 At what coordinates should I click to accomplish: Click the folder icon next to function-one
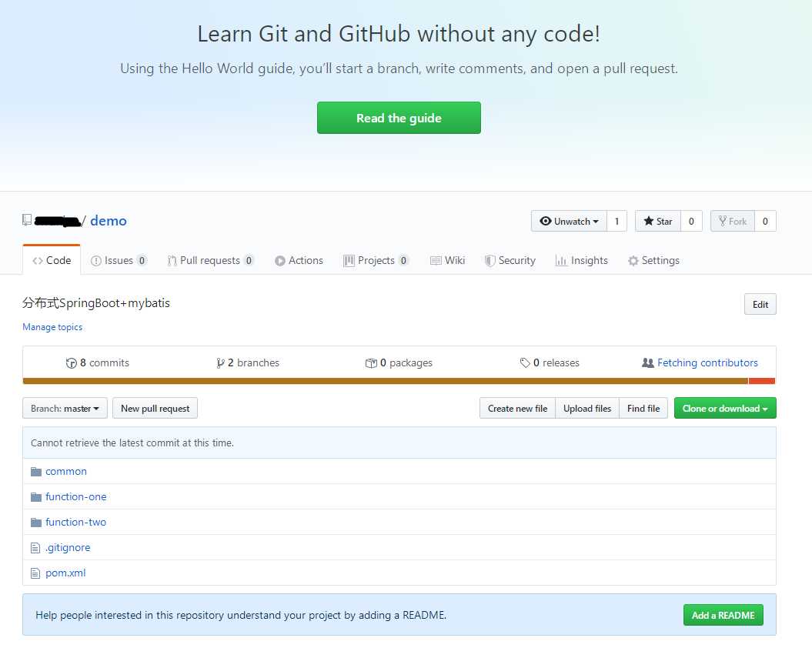click(x=35, y=496)
